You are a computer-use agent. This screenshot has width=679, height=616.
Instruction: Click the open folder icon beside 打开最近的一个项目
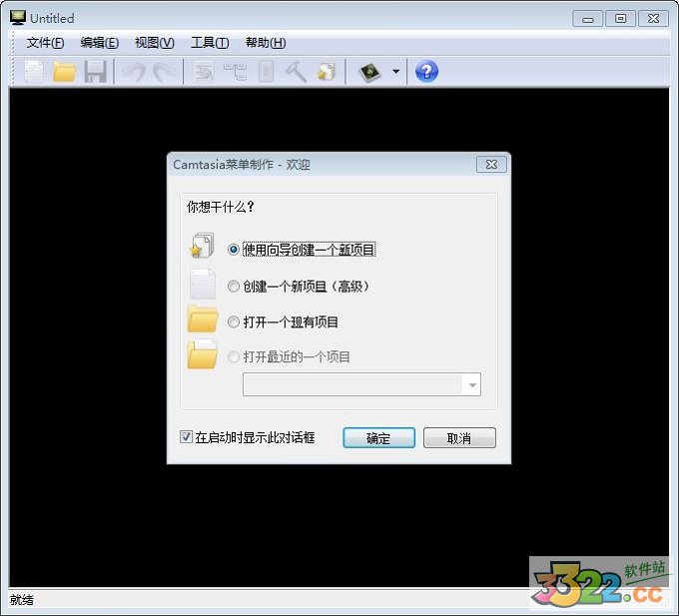click(203, 355)
